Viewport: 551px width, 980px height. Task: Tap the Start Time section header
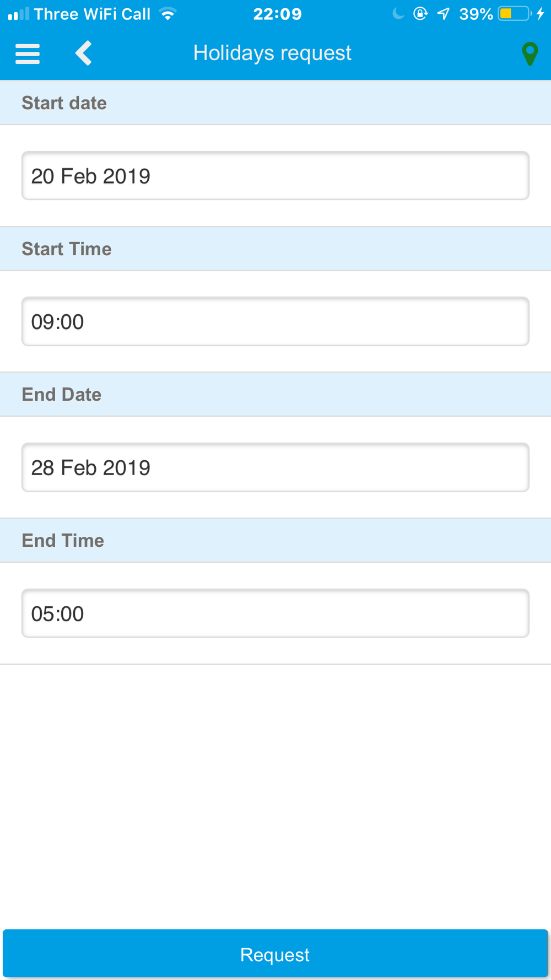tap(275, 249)
